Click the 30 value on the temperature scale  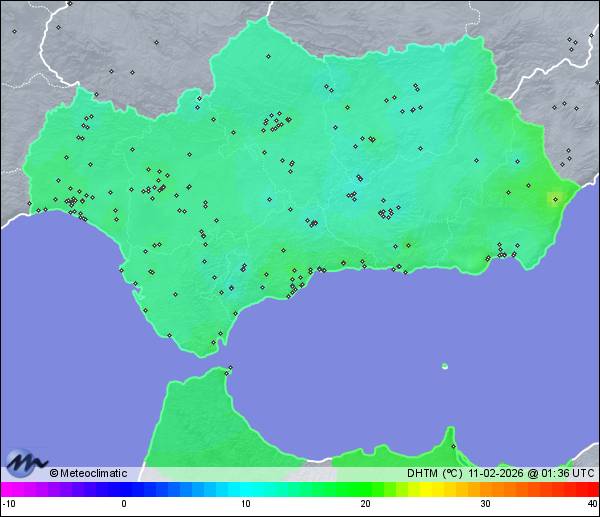(484, 504)
